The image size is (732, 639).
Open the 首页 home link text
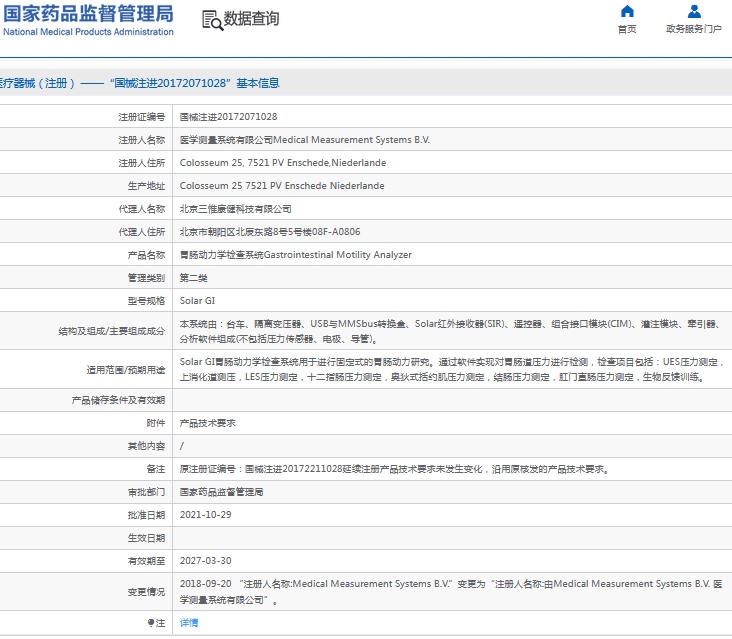(x=627, y=29)
